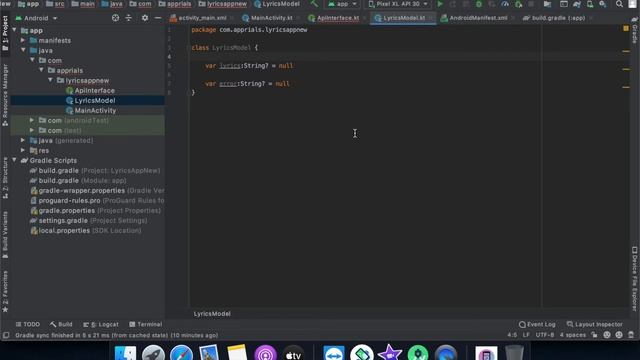Open the TODO tool window
Viewport: 640px width, 360px height.
[28, 324]
